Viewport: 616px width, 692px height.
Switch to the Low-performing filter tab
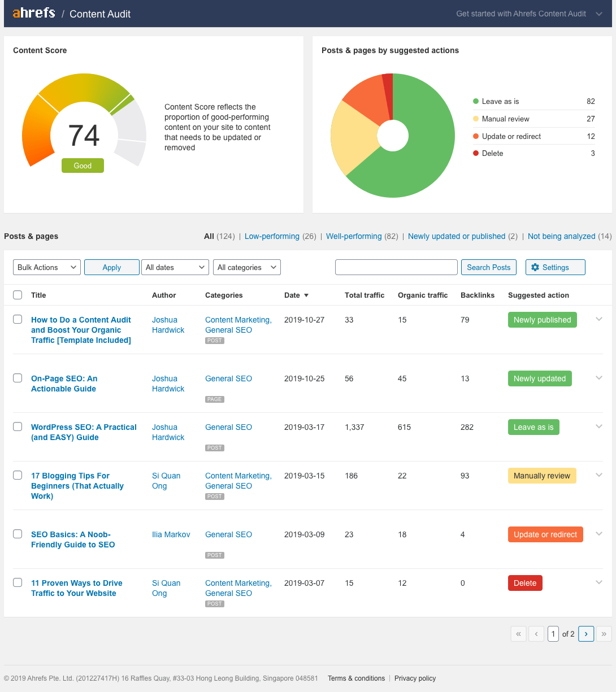[x=272, y=236]
